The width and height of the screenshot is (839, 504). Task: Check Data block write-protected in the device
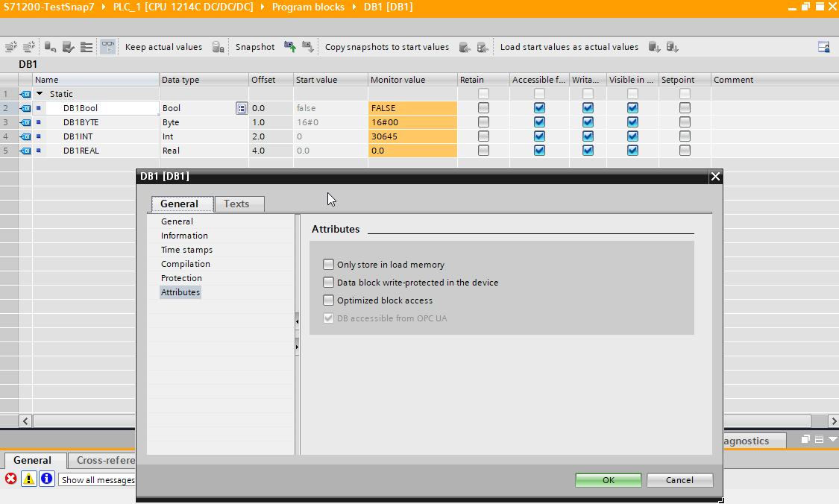coord(329,283)
